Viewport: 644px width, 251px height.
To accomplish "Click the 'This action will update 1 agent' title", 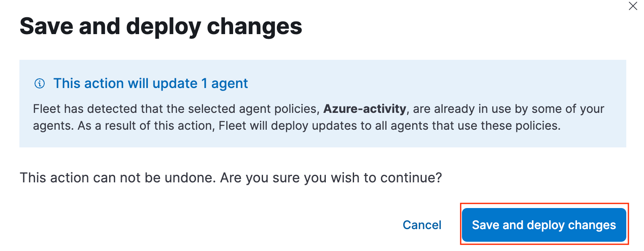I will (150, 83).
